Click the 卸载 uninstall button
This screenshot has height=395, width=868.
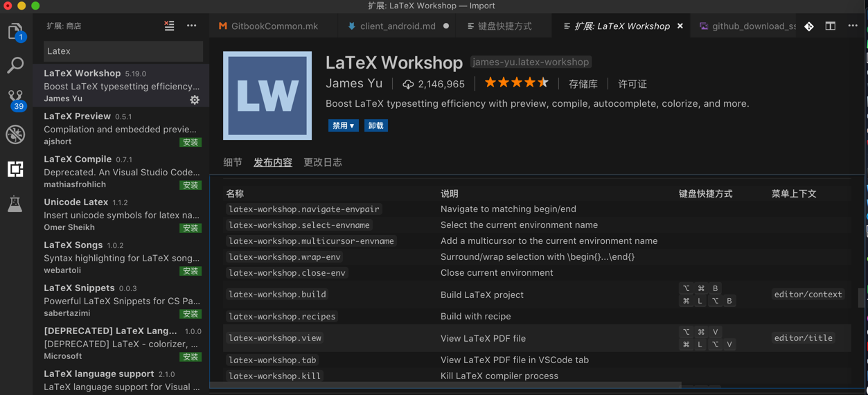pos(376,125)
